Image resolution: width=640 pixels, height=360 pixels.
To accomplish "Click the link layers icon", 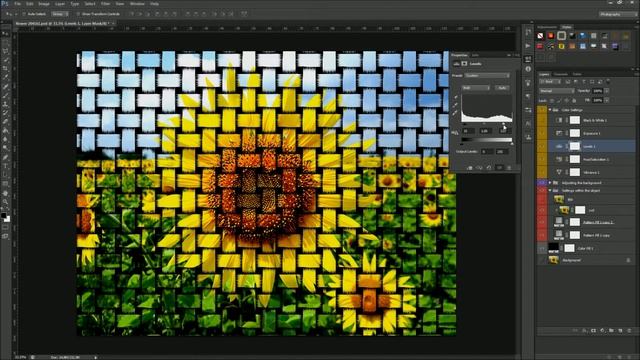I will (575, 330).
